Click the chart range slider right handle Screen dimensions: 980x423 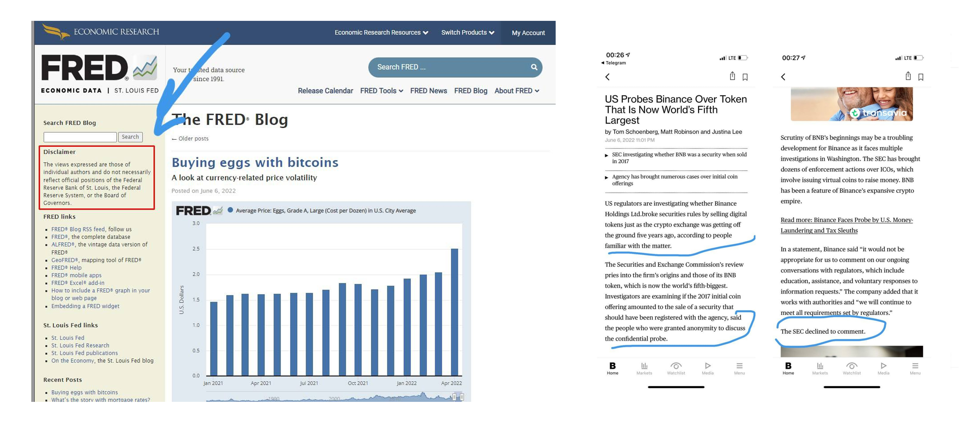tap(462, 397)
